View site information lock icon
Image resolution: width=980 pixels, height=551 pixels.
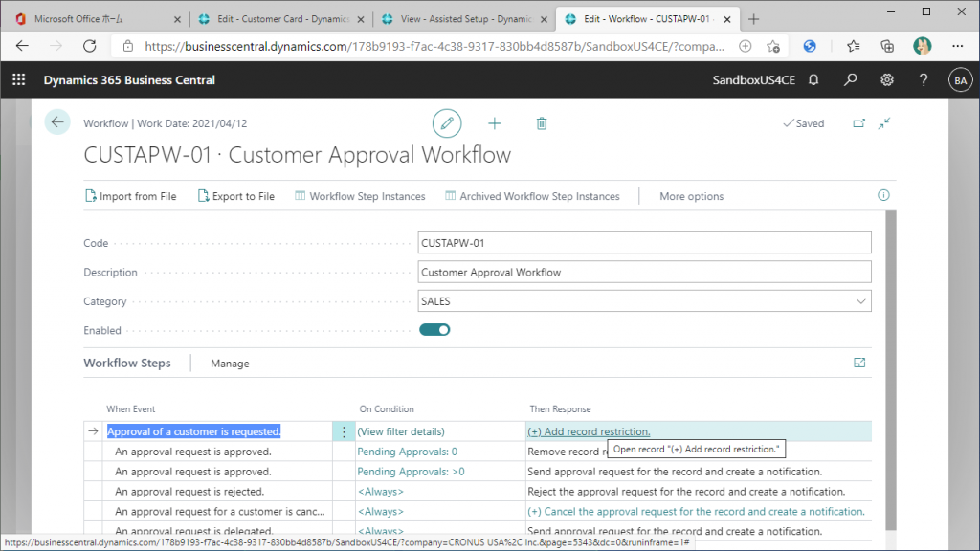tap(128, 46)
